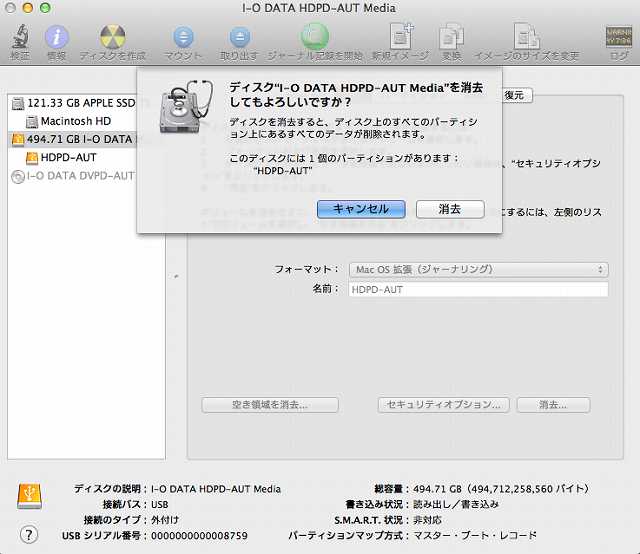Click the Eject (取り出す) toolbar icon
Viewport: 640px width, 554px height.
click(239, 38)
